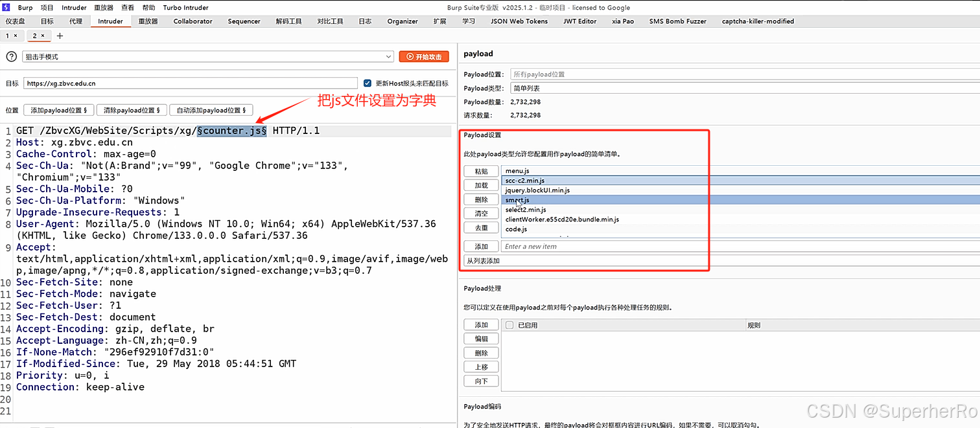The height and width of the screenshot is (428, 980).
Task: Click 添加payload位置 § button
Action: coord(59,110)
